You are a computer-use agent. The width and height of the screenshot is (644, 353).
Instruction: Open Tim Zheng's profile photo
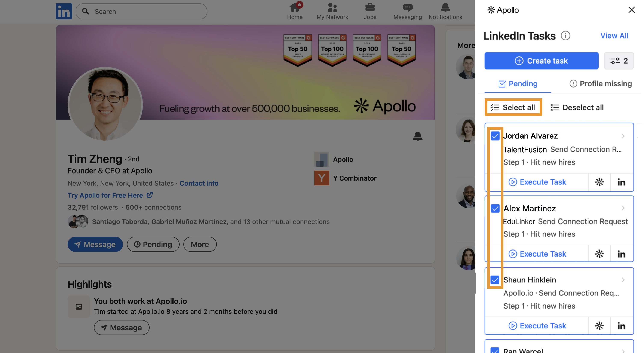click(105, 104)
